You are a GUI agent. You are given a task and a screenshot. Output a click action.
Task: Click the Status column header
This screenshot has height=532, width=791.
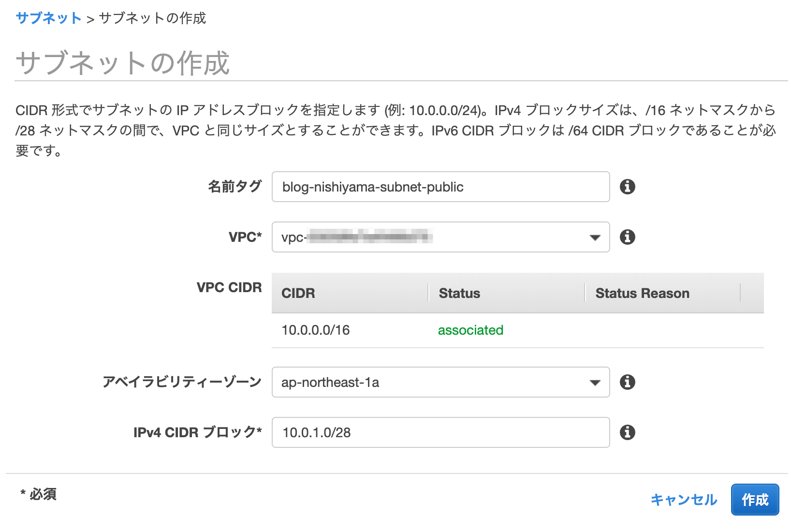(x=459, y=293)
